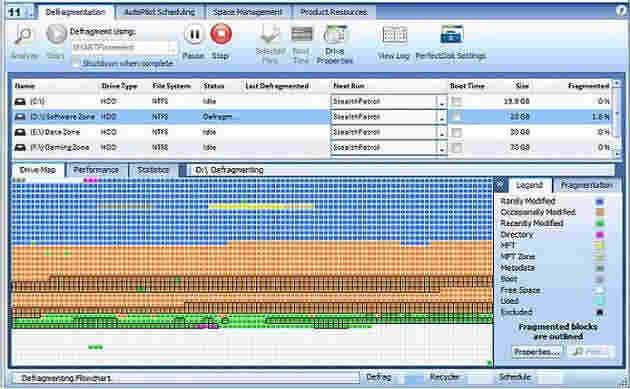Open the View Log icon
This screenshot has width=630, height=389.
pos(395,36)
